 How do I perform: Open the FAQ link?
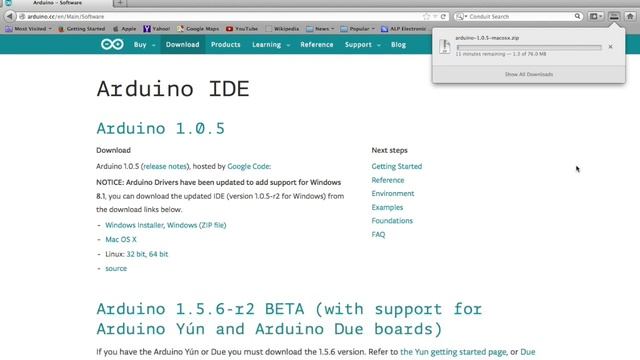[x=378, y=234]
